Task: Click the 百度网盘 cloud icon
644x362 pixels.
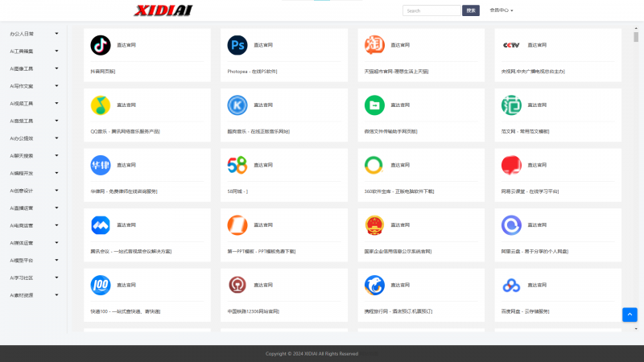Action: click(511, 285)
